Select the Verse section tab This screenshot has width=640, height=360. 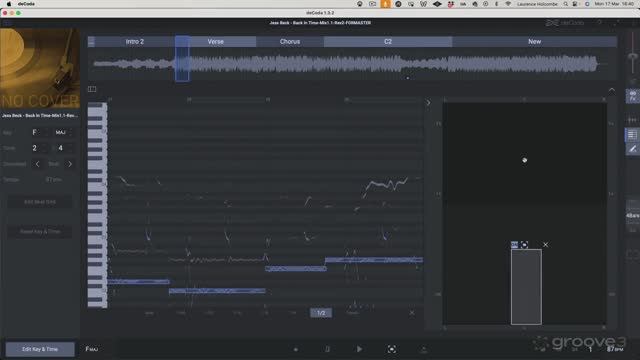tap(216, 42)
